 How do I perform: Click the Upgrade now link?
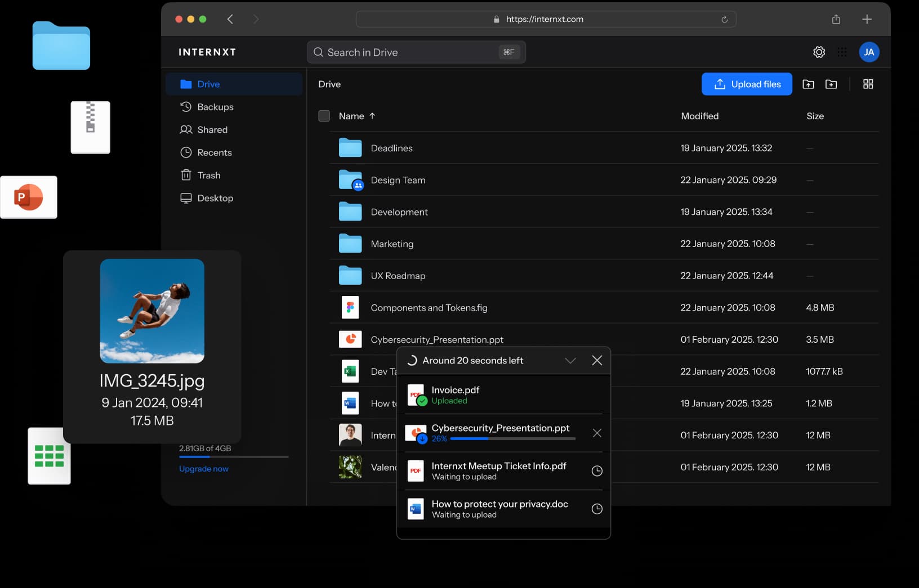(x=203, y=468)
